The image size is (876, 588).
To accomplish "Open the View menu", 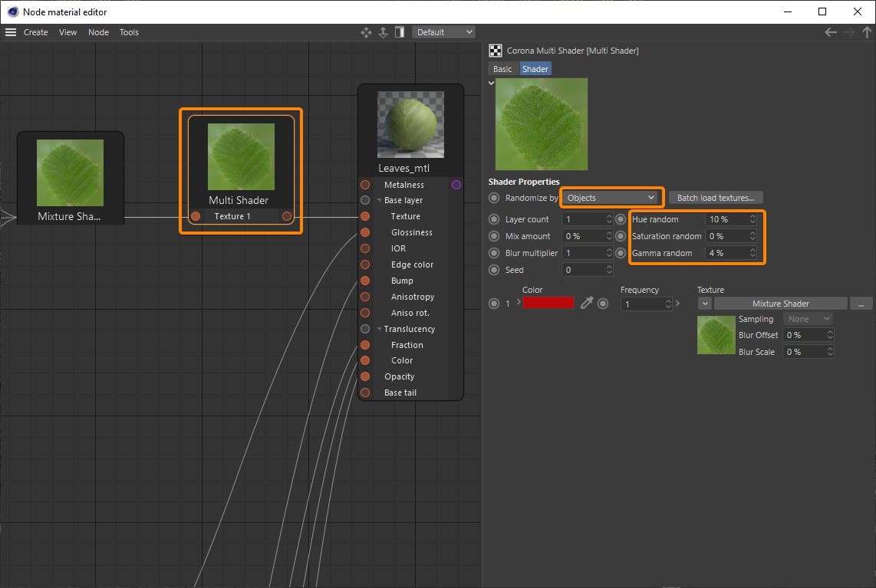I will pyautogui.click(x=68, y=32).
